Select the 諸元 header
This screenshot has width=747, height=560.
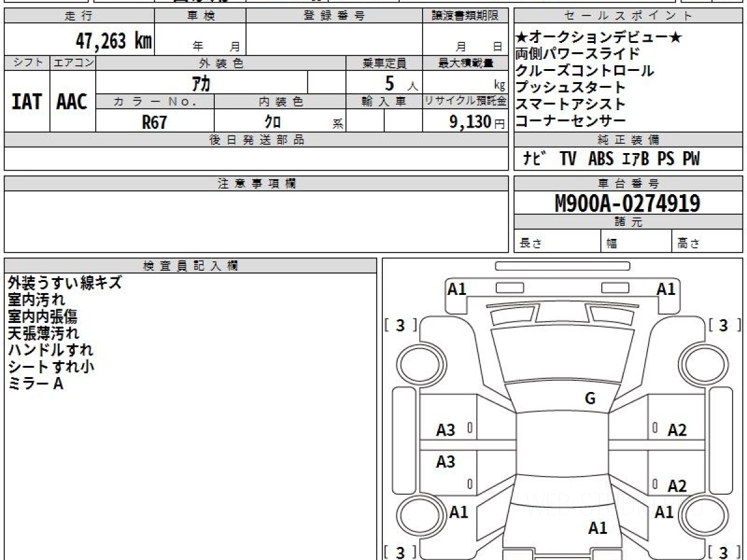629,222
